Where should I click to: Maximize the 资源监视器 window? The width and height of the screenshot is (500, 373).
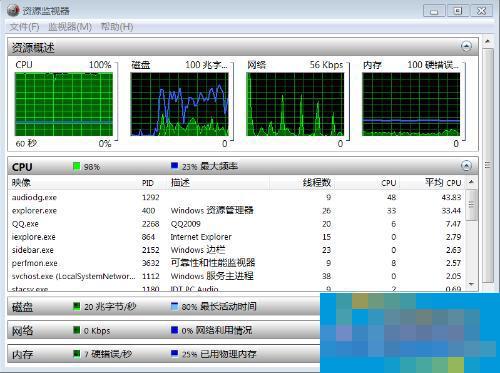pos(458,11)
